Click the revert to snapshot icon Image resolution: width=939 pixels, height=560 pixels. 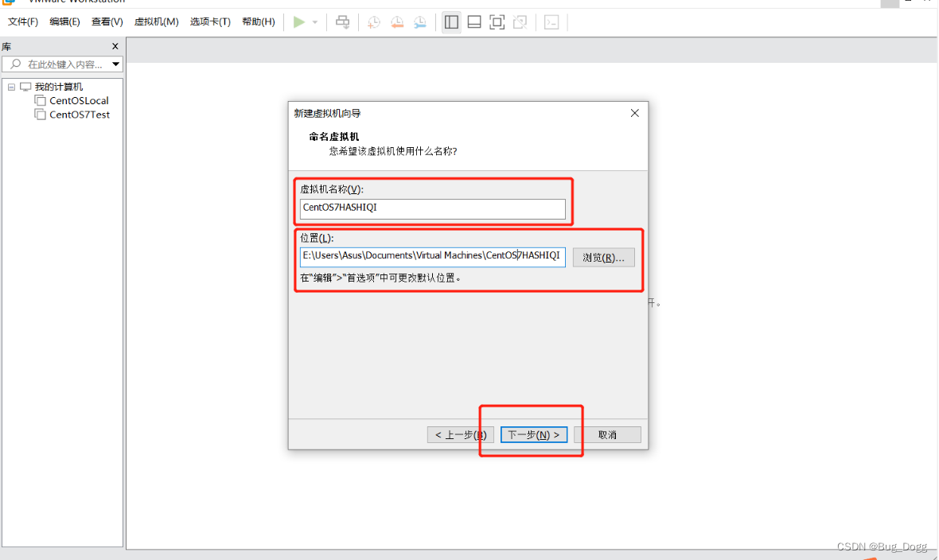pos(397,22)
